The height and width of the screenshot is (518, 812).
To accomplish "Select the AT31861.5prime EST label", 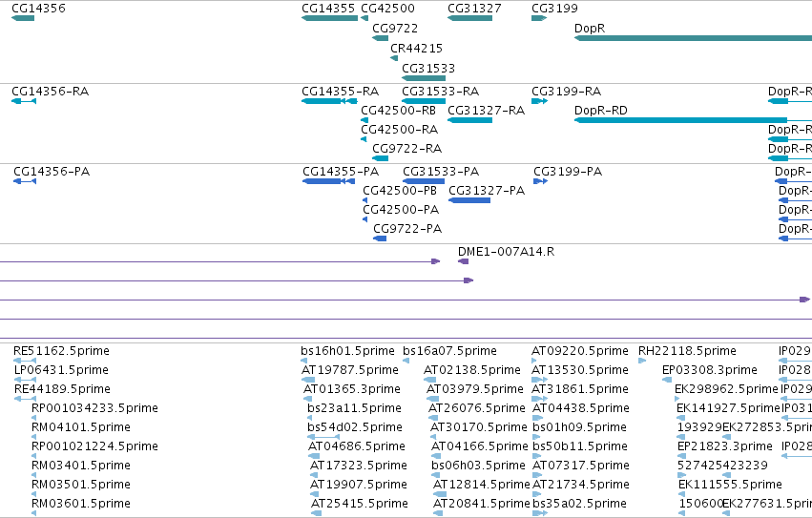I will [x=580, y=389].
